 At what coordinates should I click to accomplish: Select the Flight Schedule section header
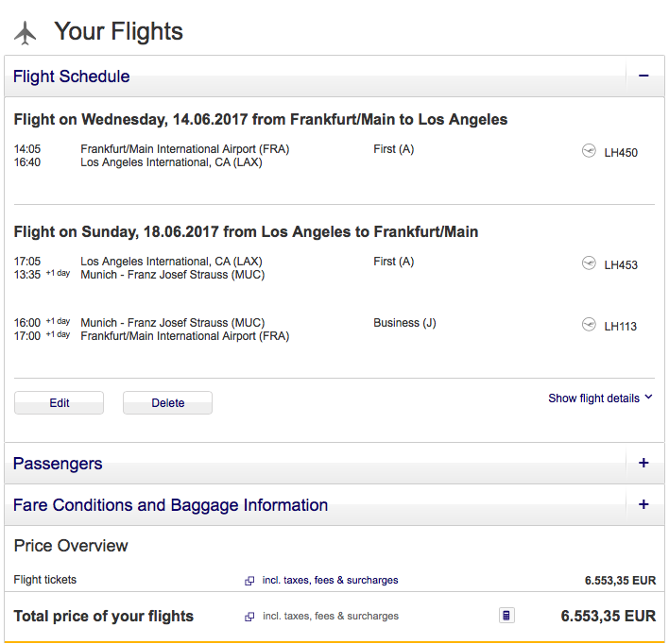coord(72,76)
